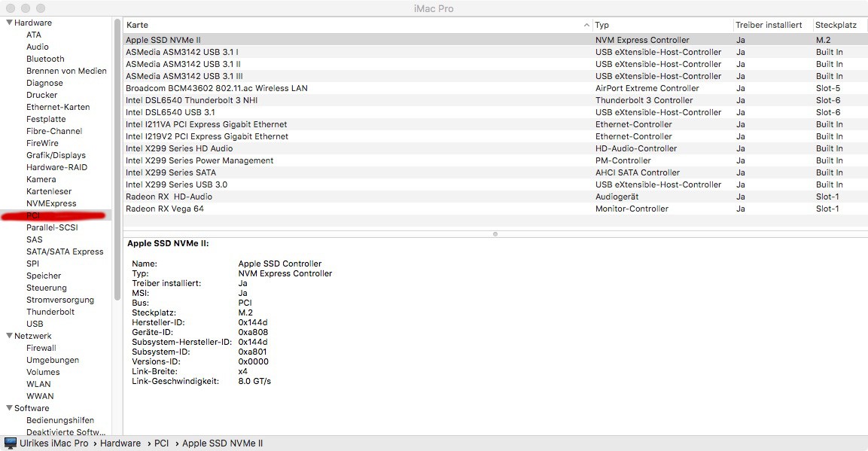
Task: Select Intel X299 Series SATA row
Action: coord(495,172)
